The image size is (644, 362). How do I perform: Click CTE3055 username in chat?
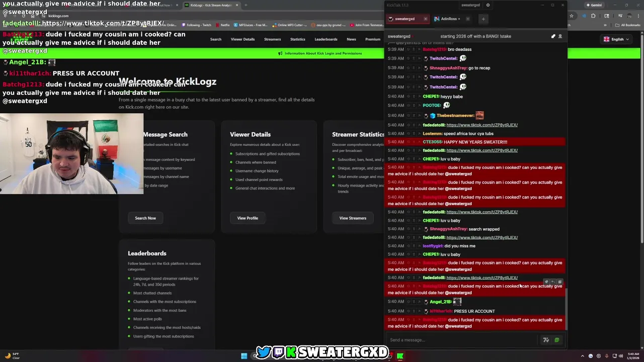432,142
